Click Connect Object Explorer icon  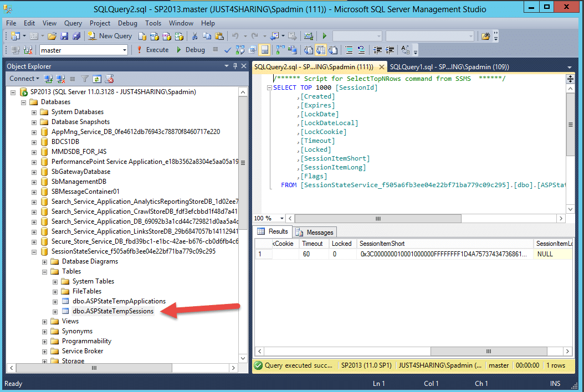tap(48, 79)
